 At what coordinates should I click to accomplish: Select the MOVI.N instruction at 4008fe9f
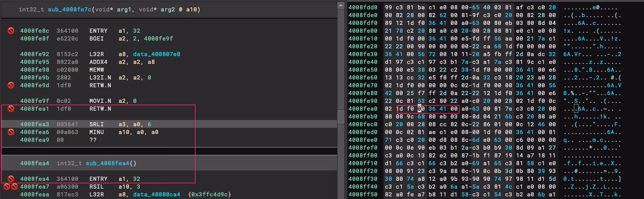click(100, 101)
